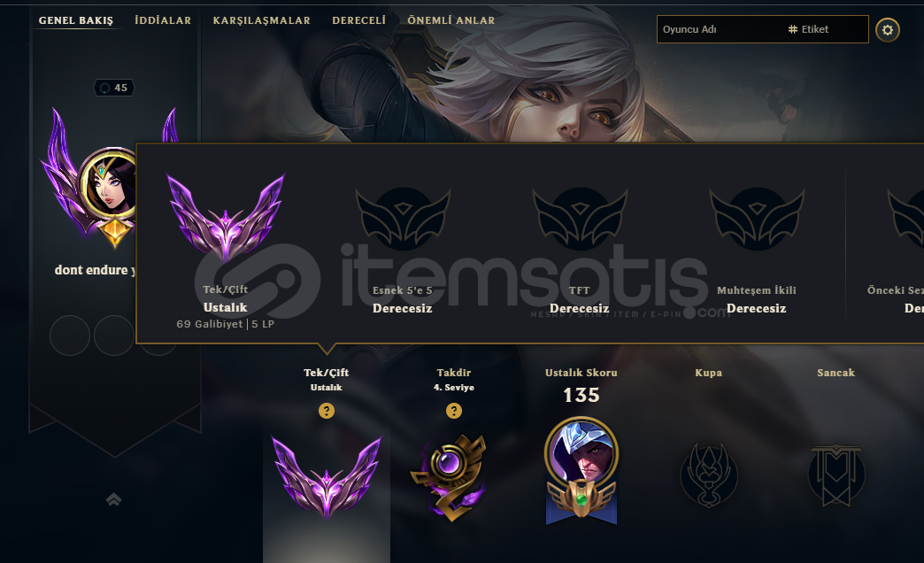Click the Tek/Çift question mark help icon
924x563 pixels.
click(x=327, y=411)
